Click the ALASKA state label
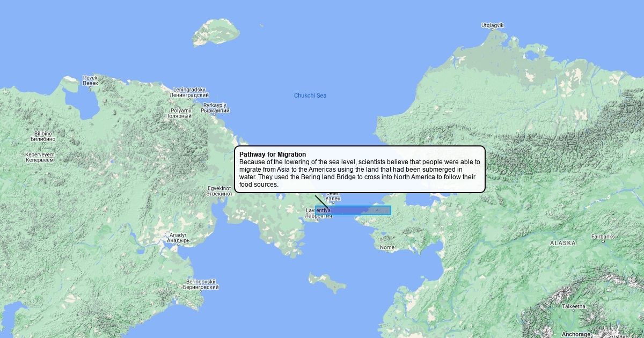The image size is (644, 338). (562, 243)
